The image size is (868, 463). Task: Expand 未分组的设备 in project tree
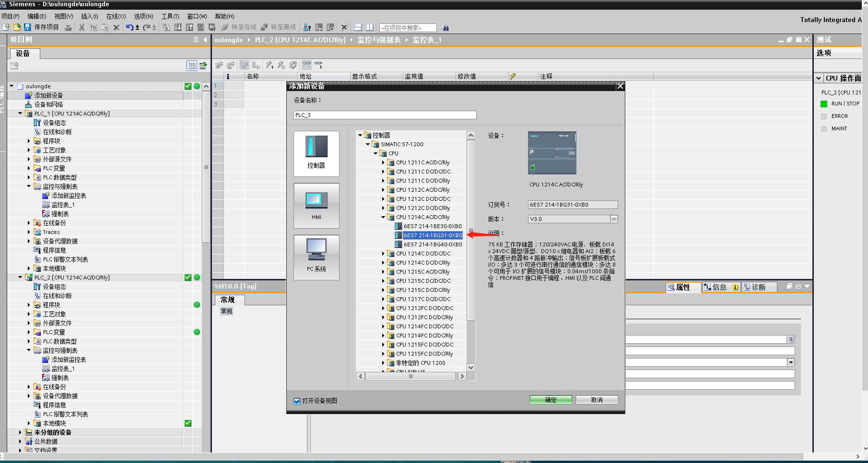click(x=20, y=432)
